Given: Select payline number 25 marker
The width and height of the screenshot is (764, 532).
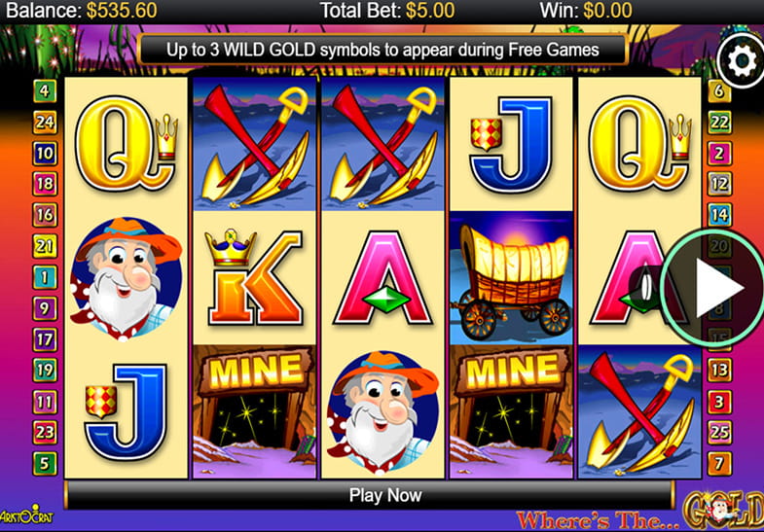Looking at the screenshot, I should pyautogui.click(x=719, y=432).
